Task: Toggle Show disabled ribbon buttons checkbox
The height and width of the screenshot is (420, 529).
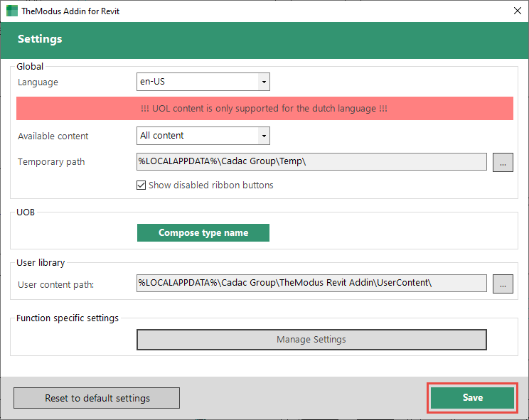Action: click(141, 185)
